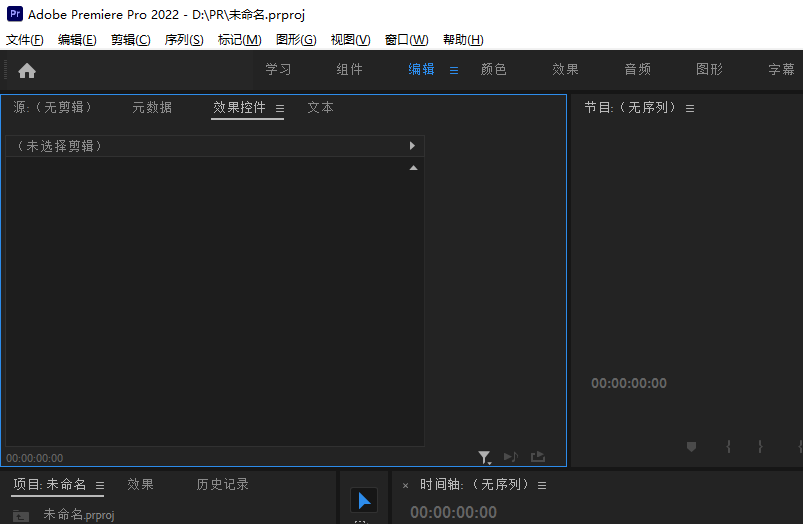The height and width of the screenshot is (524, 803).
Task: Switch to the 效果 tab in project panel
Action: pos(140,485)
